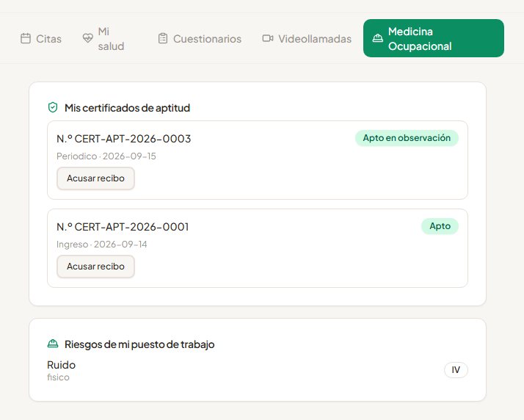Open the Cuestionarios tab
This screenshot has height=420, width=524.
200,38
